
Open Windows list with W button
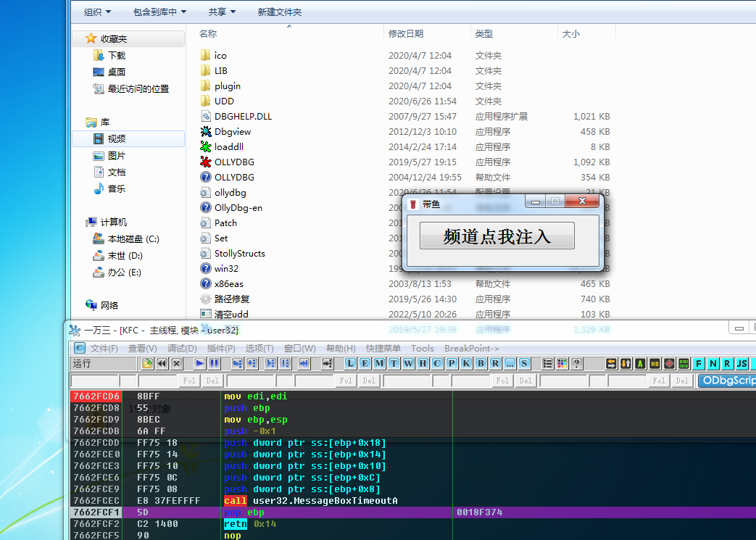point(408,363)
